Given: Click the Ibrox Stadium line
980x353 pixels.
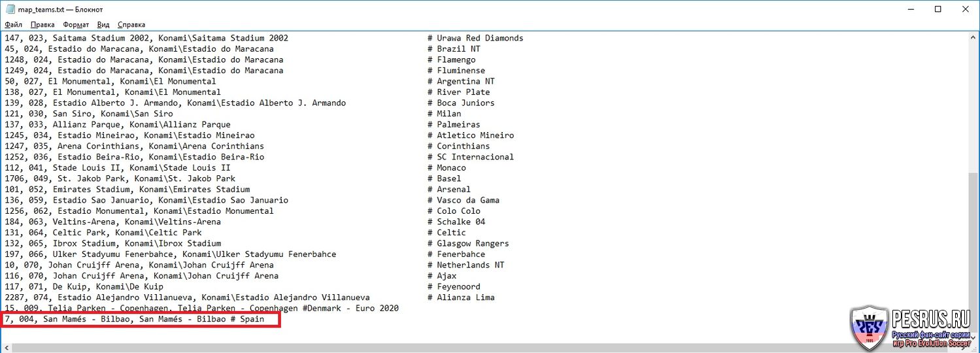Looking at the screenshot, I should point(257,243).
